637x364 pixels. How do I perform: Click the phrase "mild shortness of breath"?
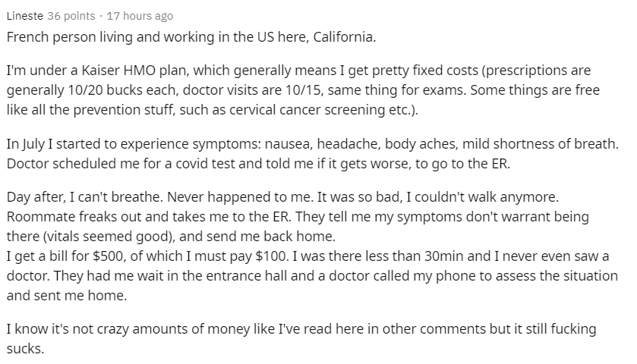[x=543, y=143]
